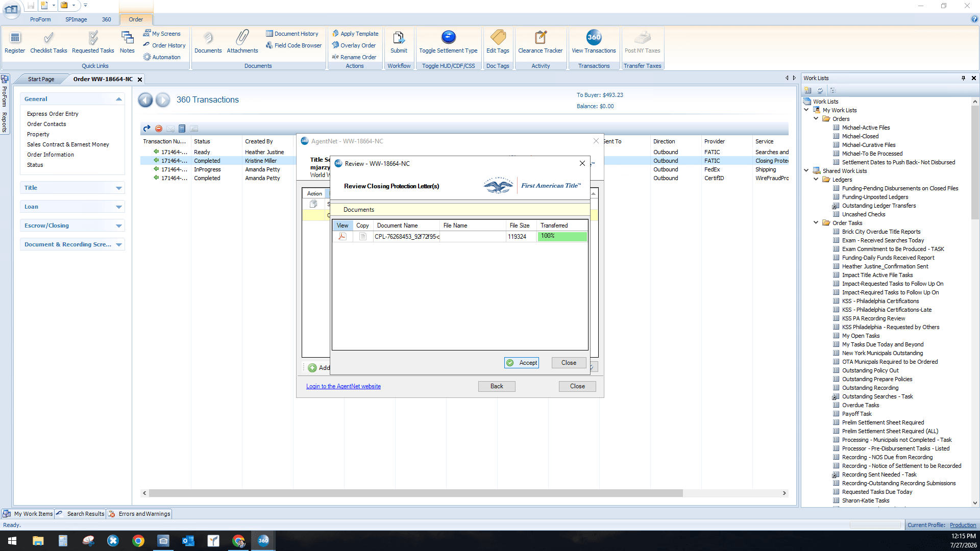The image size is (980, 551).
Task: Switch to the ProForm ribbon tab
Action: [x=40, y=19]
